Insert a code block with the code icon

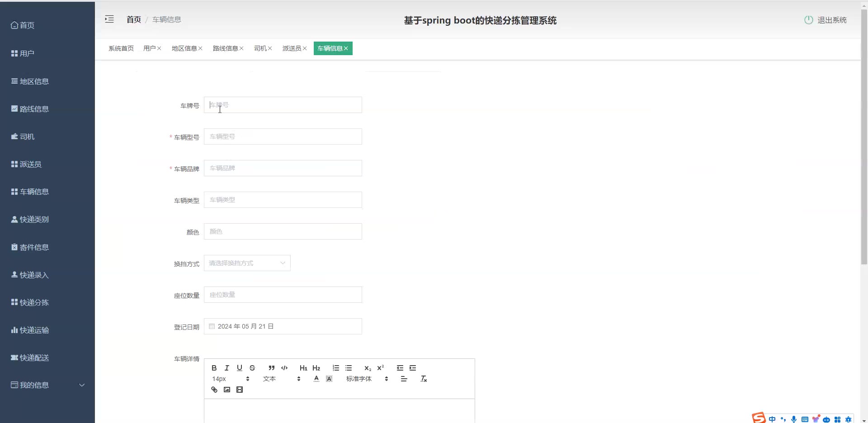pyautogui.click(x=284, y=368)
